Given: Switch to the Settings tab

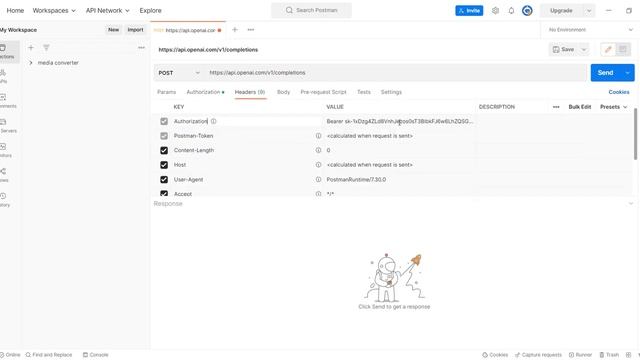Looking at the screenshot, I should coord(391,92).
